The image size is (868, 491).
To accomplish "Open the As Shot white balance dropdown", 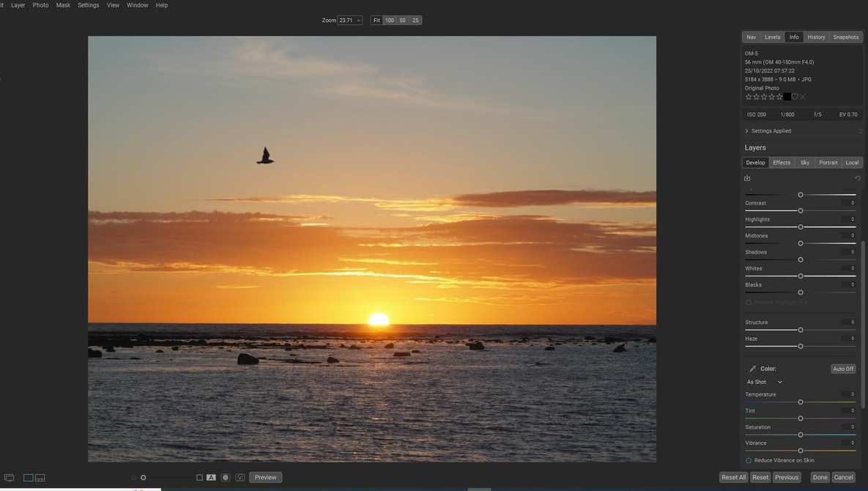I will (x=764, y=382).
